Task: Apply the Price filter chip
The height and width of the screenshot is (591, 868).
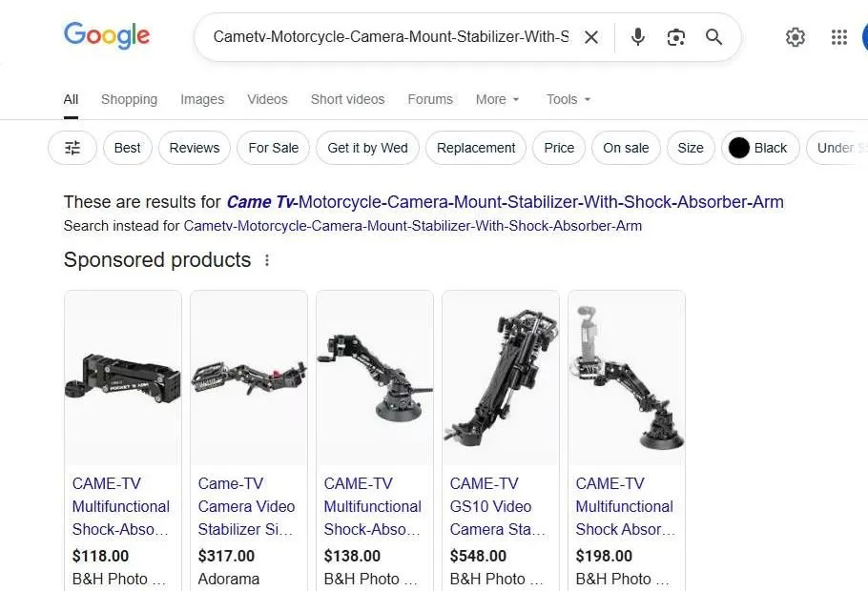Action: click(x=559, y=148)
